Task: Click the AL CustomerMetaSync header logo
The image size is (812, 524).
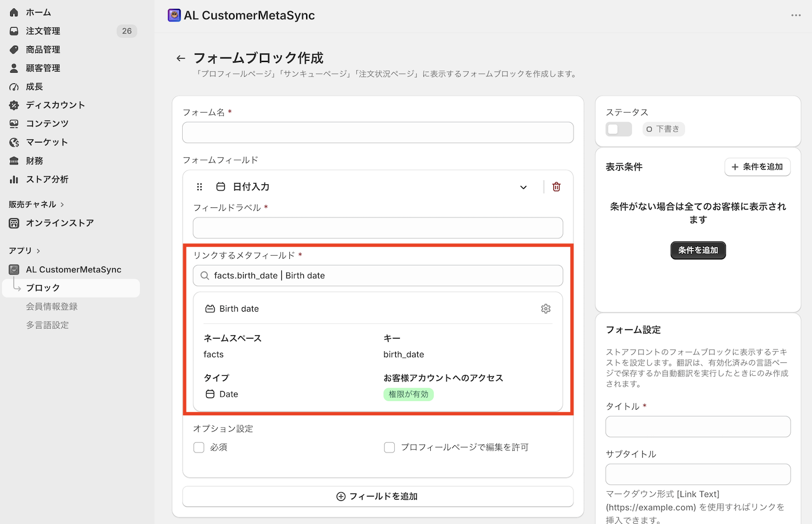Action: (x=174, y=15)
